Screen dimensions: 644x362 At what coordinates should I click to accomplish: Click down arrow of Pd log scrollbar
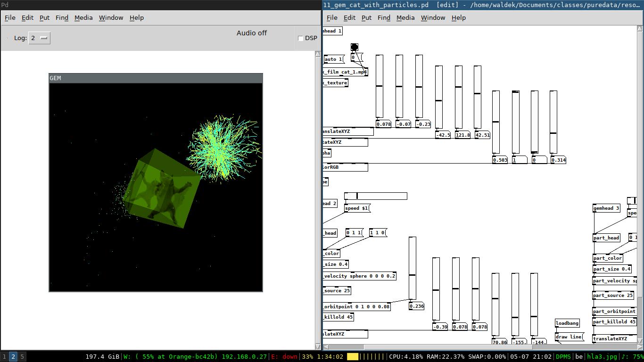318,346
